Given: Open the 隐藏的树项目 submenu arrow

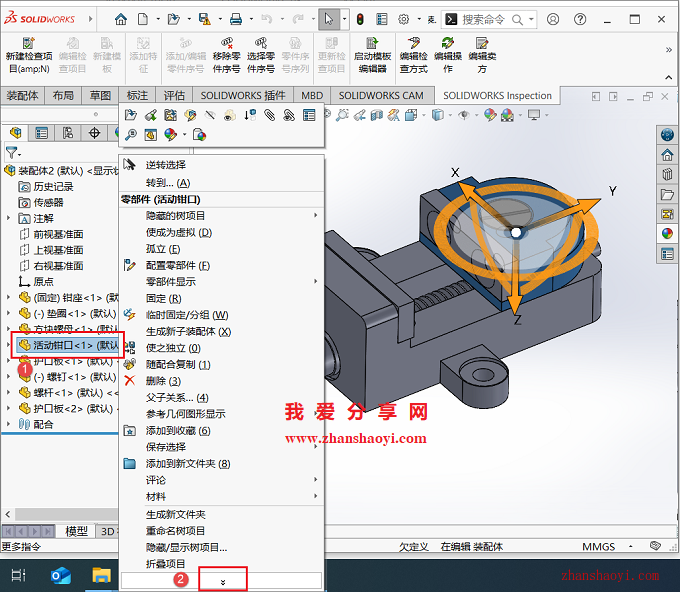Looking at the screenshot, I should pyautogui.click(x=316, y=215).
